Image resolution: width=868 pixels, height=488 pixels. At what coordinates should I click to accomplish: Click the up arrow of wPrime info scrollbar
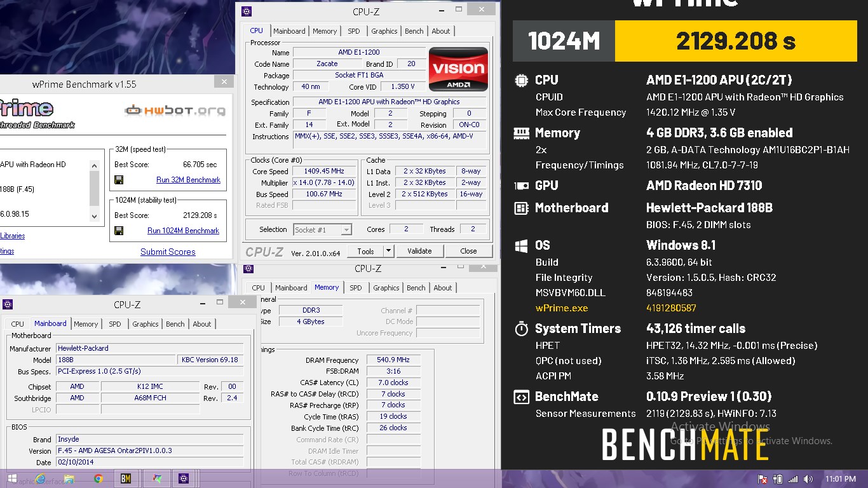95,166
